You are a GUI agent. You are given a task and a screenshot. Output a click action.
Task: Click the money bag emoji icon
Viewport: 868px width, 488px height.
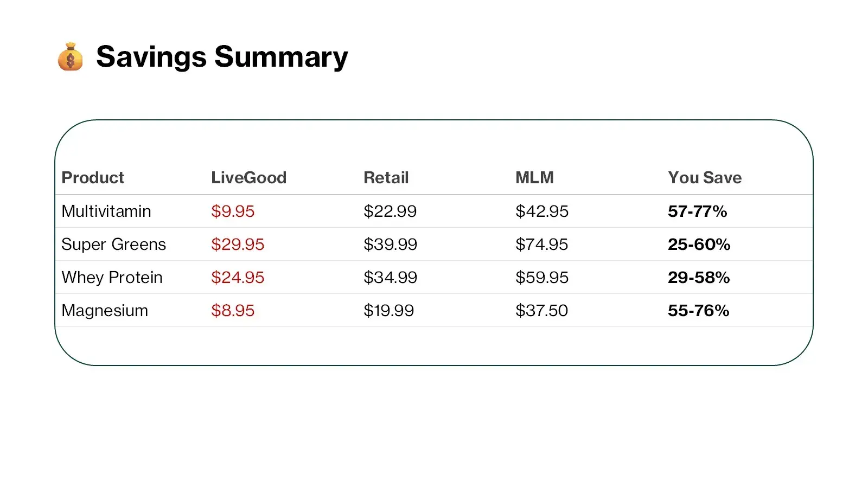(71, 57)
